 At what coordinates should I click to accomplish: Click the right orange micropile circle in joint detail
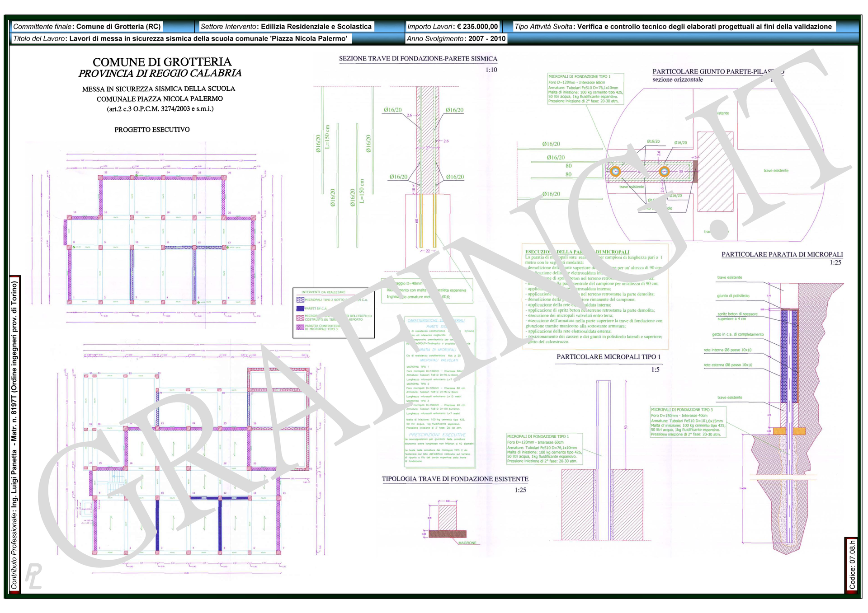(664, 172)
